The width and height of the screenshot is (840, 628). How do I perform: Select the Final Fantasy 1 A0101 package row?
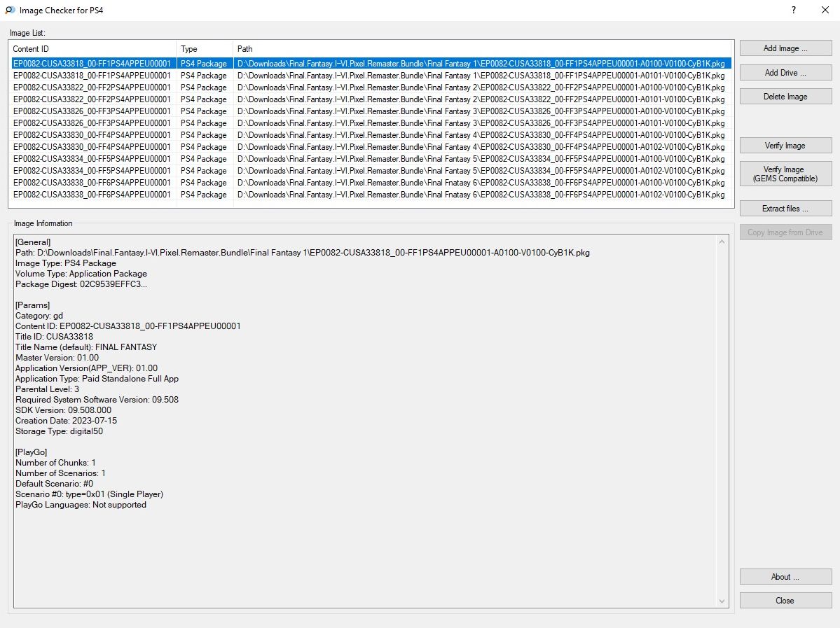pos(371,76)
